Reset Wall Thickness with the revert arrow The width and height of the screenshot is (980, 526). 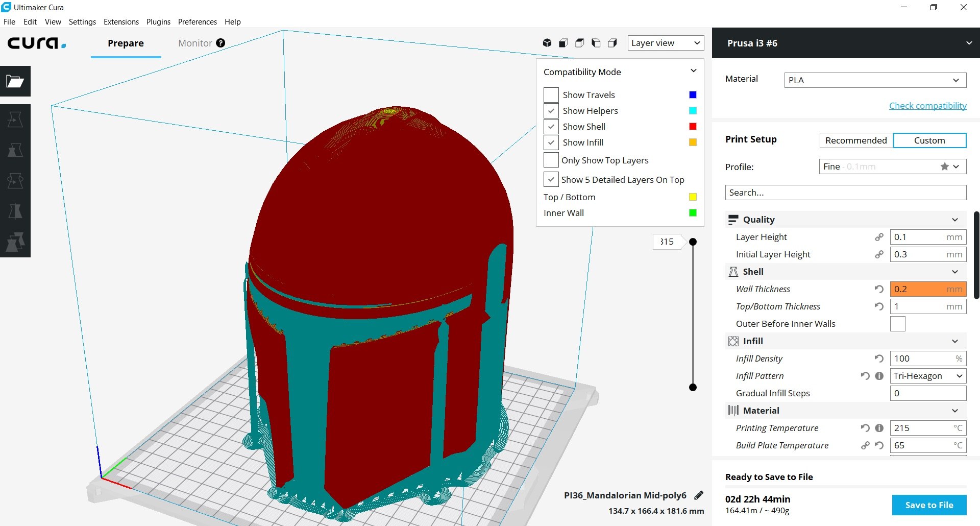click(879, 289)
